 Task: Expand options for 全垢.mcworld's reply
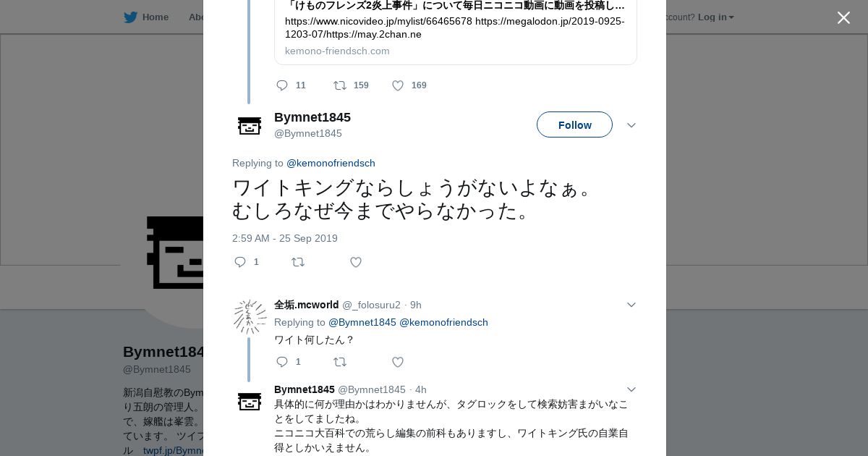click(x=631, y=305)
